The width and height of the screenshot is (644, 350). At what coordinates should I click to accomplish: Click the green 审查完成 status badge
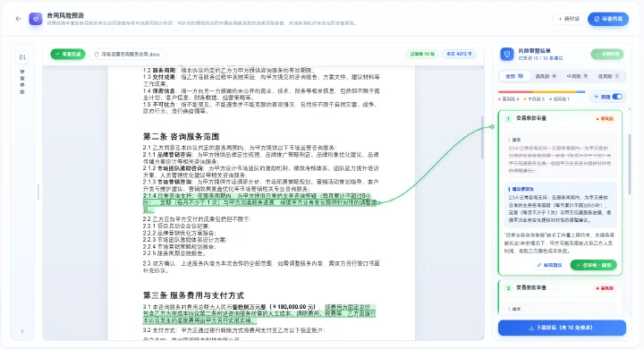(68, 55)
